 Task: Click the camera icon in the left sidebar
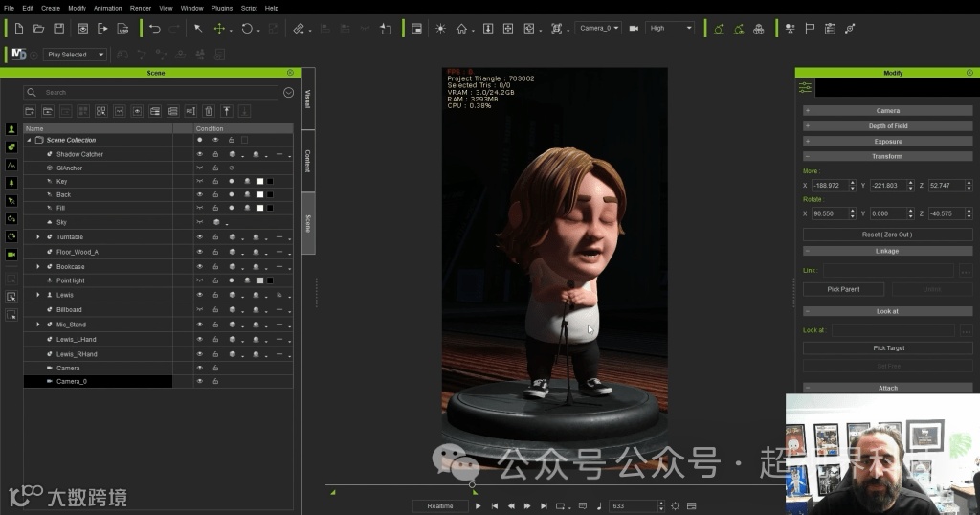[x=11, y=255]
